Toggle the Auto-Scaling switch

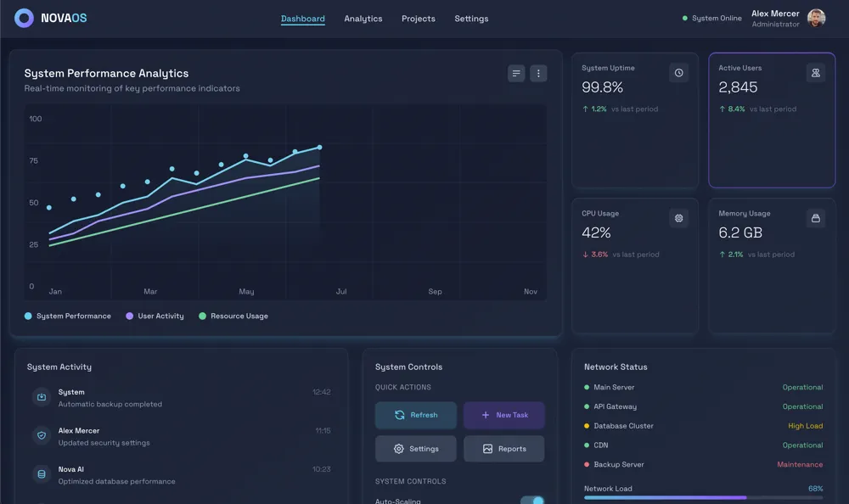point(532,501)
